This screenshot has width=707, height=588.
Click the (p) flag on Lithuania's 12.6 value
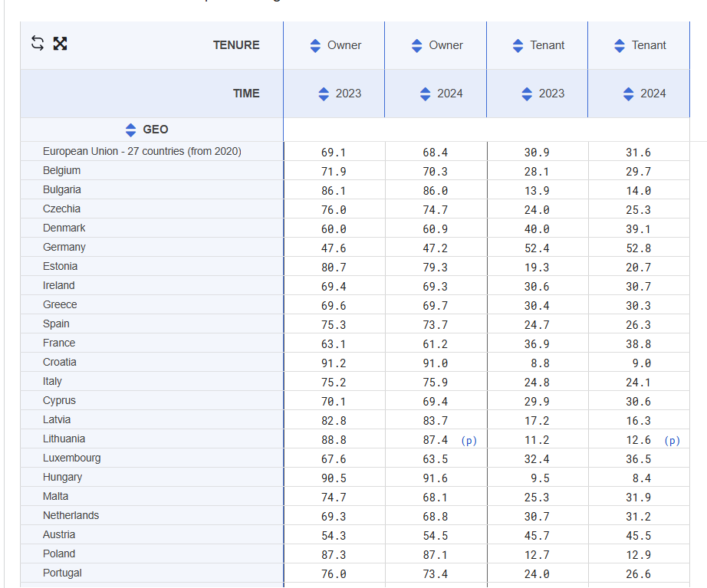672,440
